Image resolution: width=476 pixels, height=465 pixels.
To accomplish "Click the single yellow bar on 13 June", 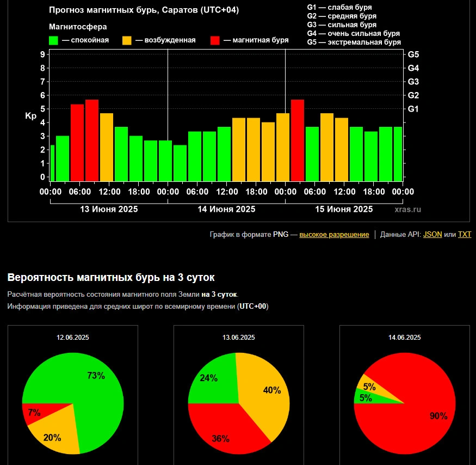I will [106, 147].
